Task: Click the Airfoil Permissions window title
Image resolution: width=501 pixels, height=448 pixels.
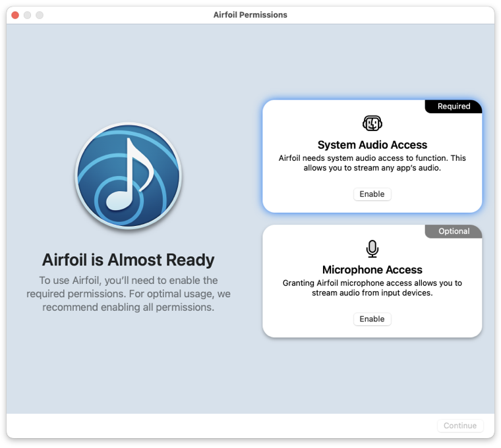Action: (250, 15)
